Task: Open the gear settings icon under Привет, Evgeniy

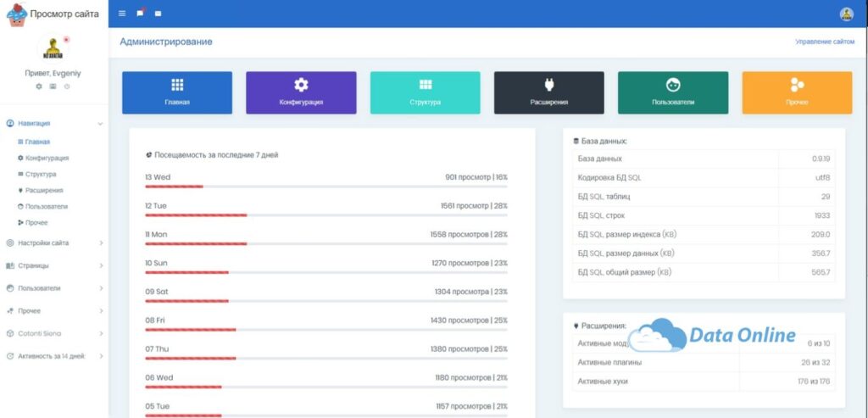Action: [x=39, y=86]
